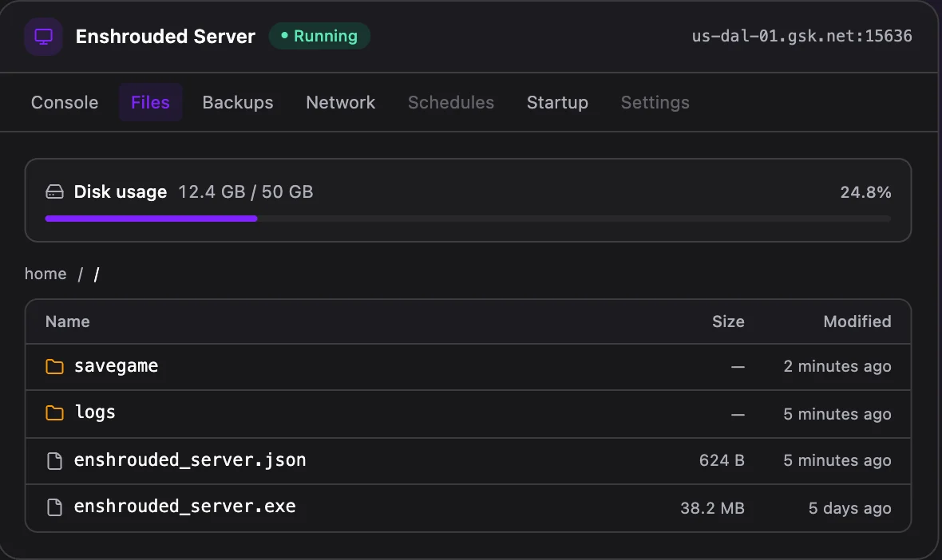Click the home breadcrumb link
The image size is (942, 560).
click(46, 274)
